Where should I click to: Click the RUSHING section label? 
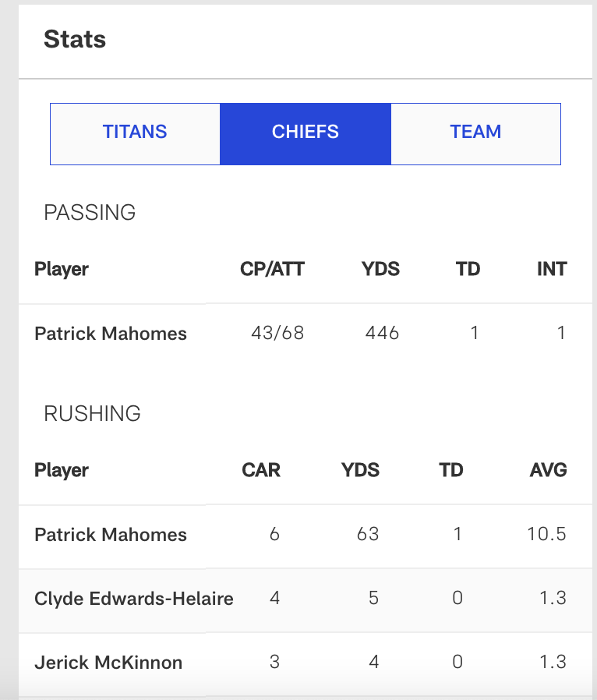tap(92, 413)
